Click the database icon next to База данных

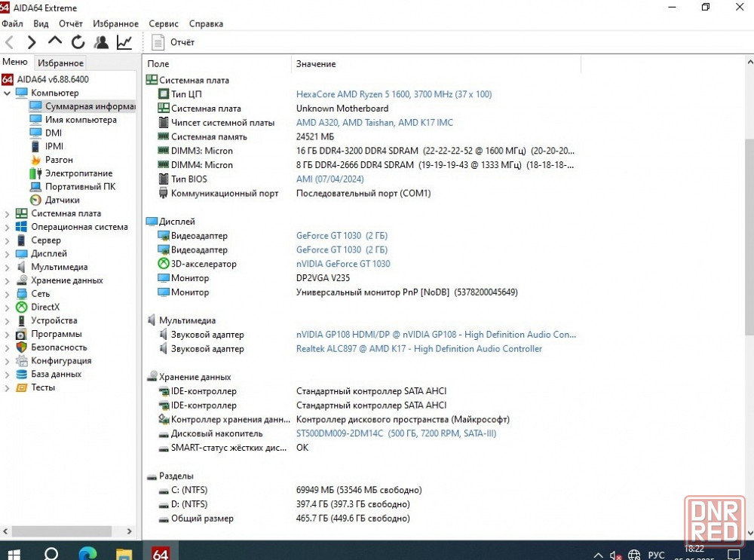click(x=21, y=374)
